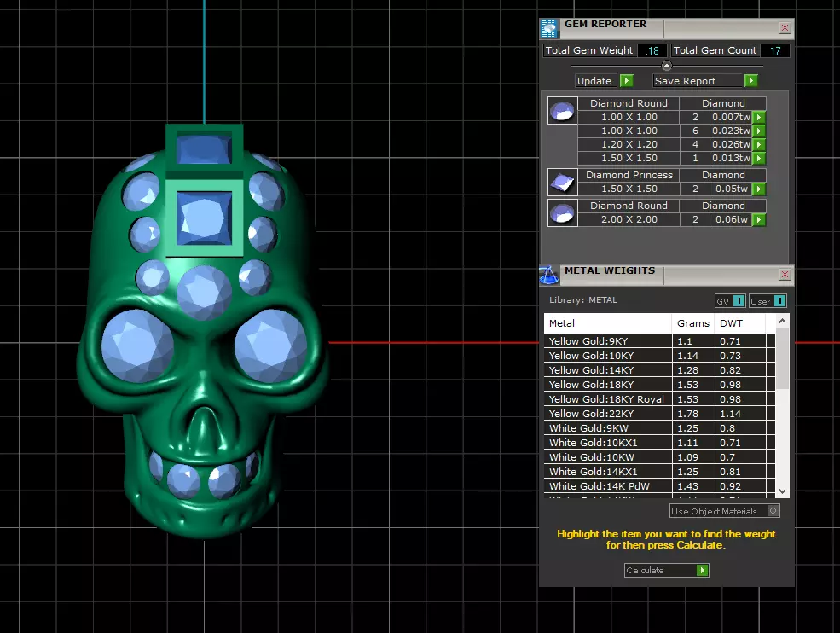Click green arrow for 0.013tw diamond row

(759, 158)
